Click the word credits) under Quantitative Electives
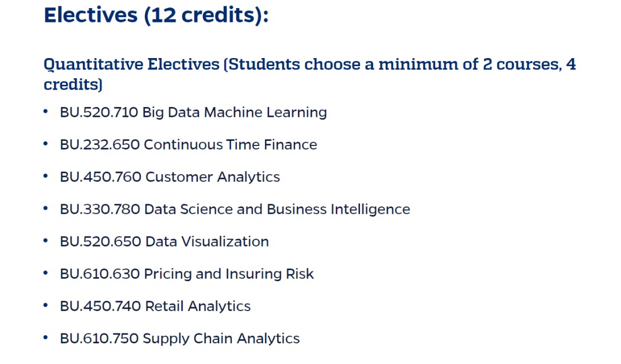The width and height of the screenshot is (621, 364). [x=73, y=85]
